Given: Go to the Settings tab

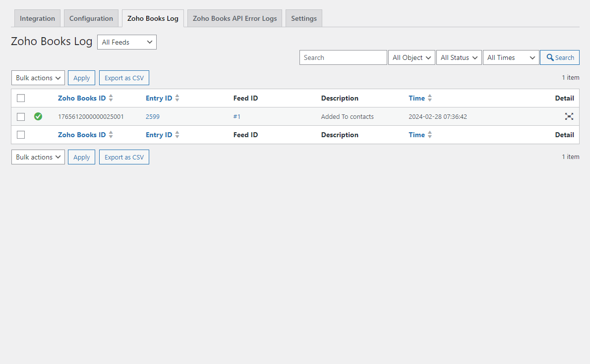Looking at the screenshot, I should [303, 18].
